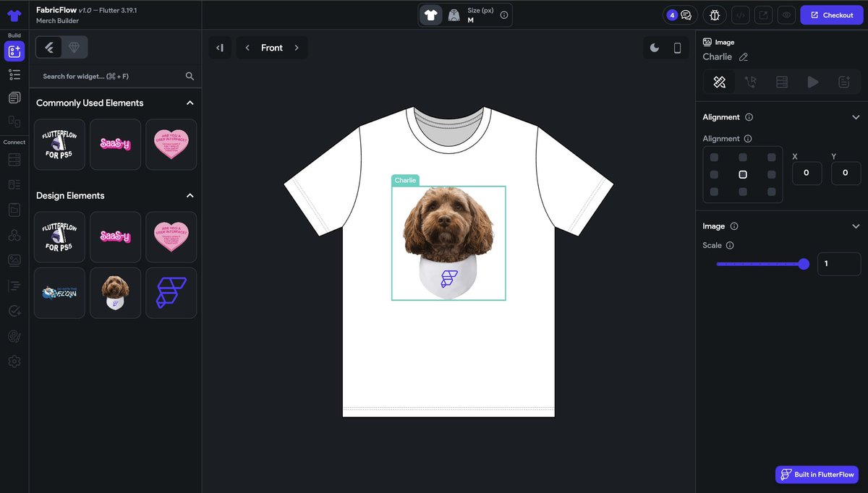The height and width of the screenshot is (493, 868).
Task: Click the Y alignment value field
Action: [846, 173]
